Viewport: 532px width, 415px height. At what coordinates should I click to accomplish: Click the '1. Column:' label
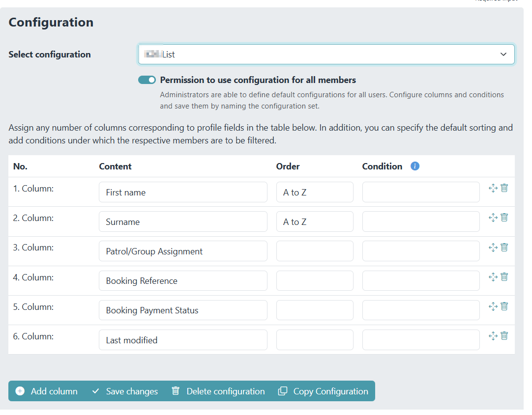coord(33,189)
